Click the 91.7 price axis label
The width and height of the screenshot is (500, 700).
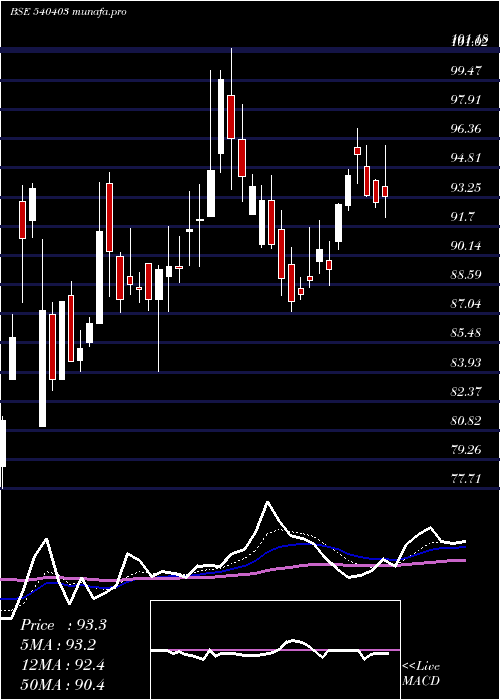tap(462, 216)
